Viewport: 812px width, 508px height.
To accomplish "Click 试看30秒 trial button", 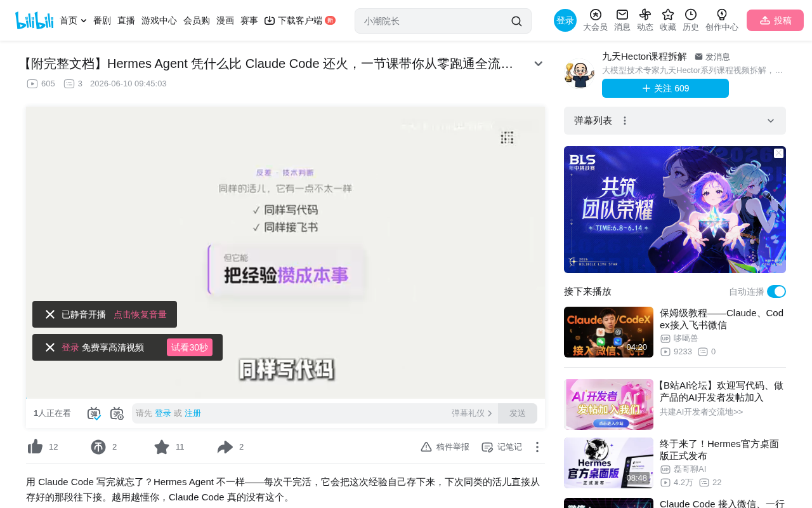I will coord(190,347).
